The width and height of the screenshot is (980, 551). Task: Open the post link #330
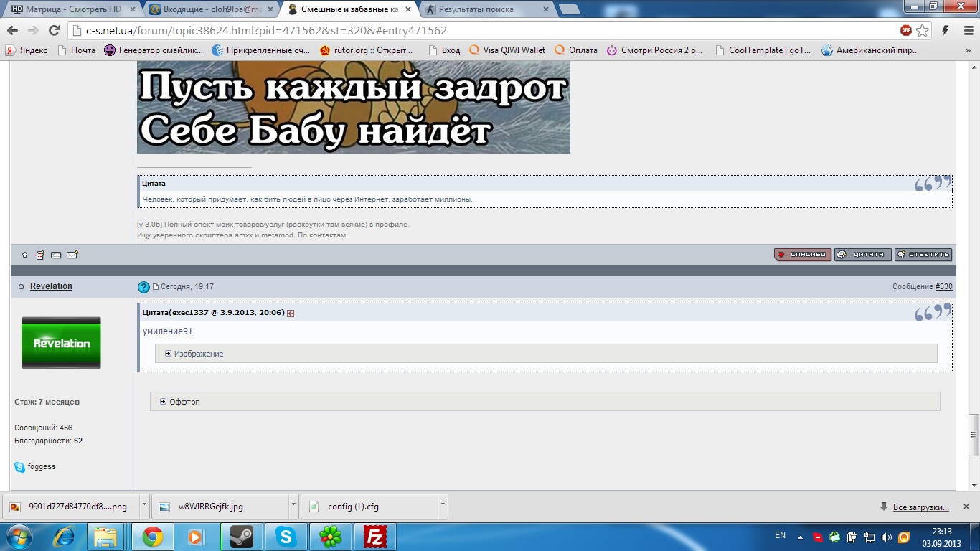[943, 286]
